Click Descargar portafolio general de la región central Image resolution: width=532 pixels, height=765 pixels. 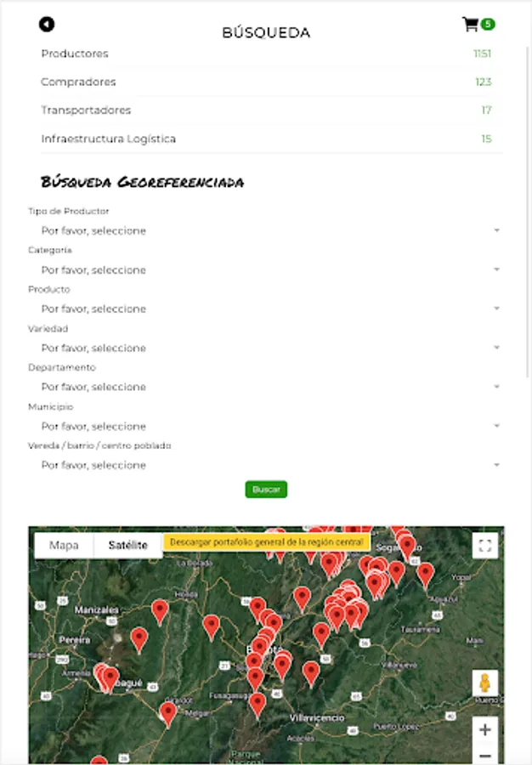[267, 542]
